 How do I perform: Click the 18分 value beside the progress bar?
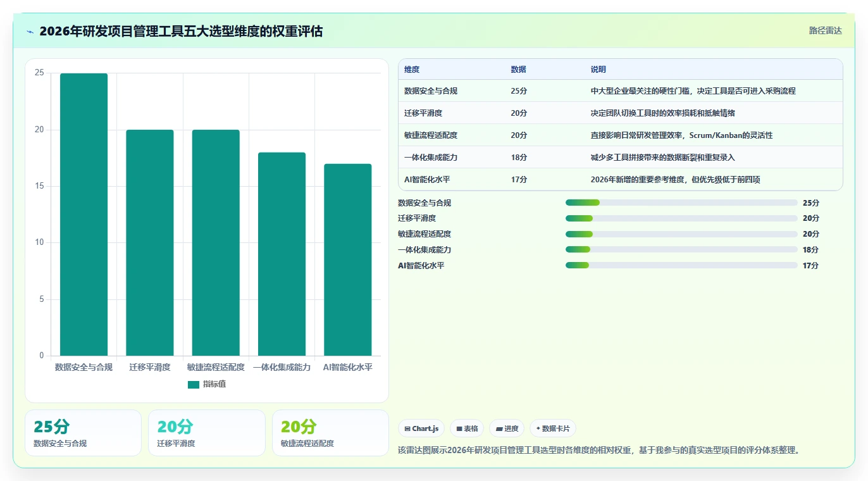click(810, 249)
